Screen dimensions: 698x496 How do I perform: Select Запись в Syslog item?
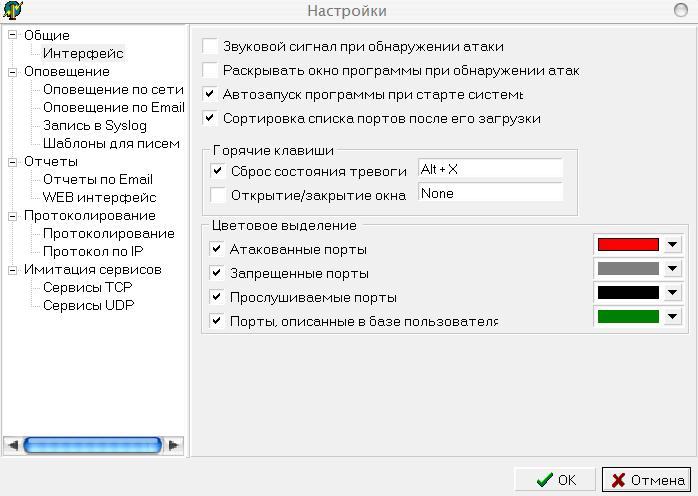[94, 126]
